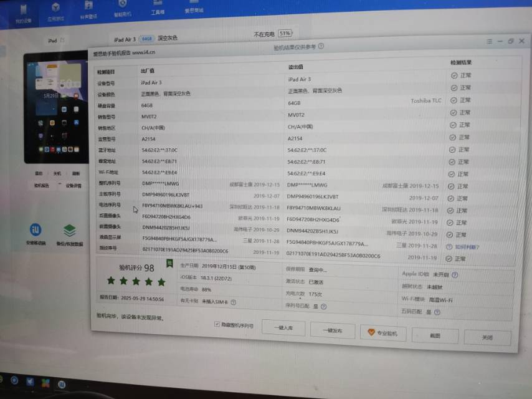Open the round blue taskbar icon
This screenshot has width=532, height=399.
(x=14, y=380)
